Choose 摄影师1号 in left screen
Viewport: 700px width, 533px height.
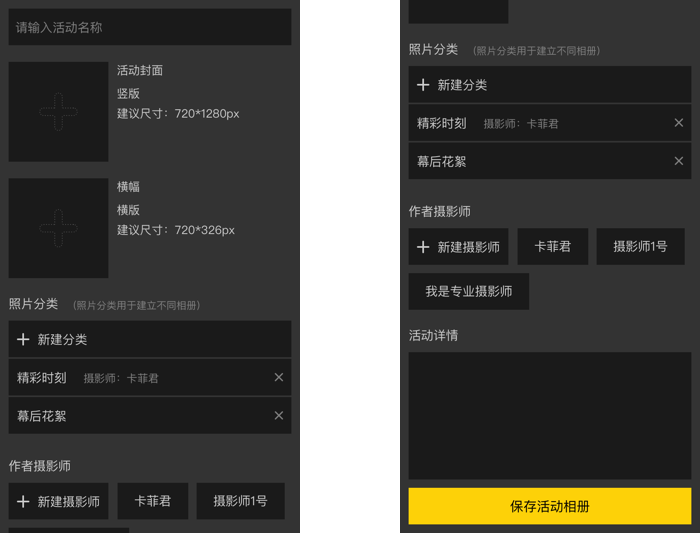[240, 501]
